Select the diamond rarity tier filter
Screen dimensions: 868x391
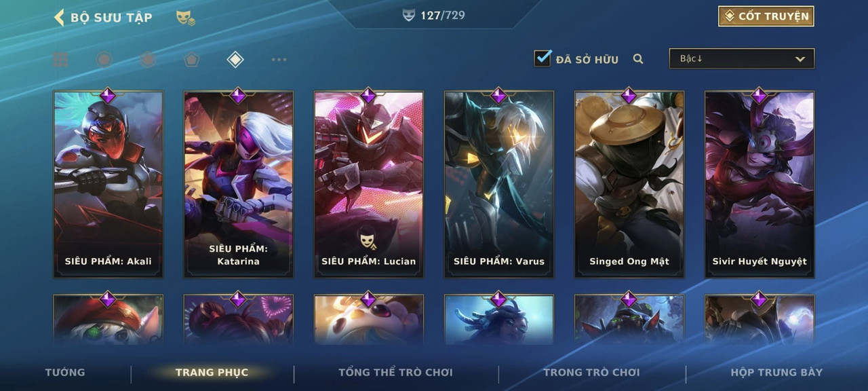(x=235, y=60)
